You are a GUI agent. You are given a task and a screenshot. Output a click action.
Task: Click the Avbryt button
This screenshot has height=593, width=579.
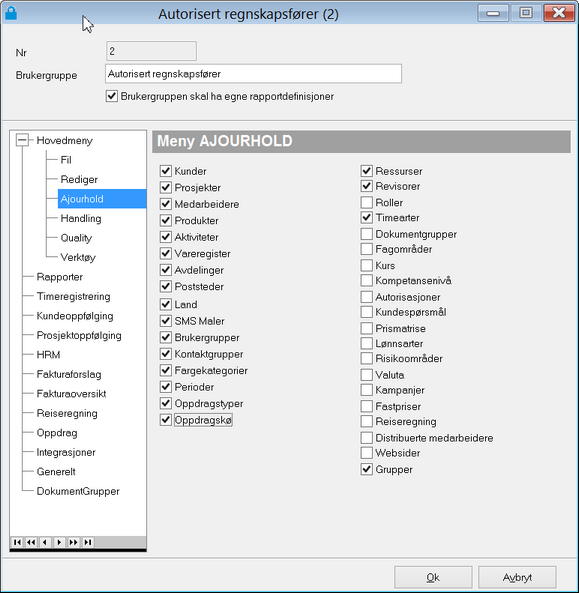click(517, 577)
